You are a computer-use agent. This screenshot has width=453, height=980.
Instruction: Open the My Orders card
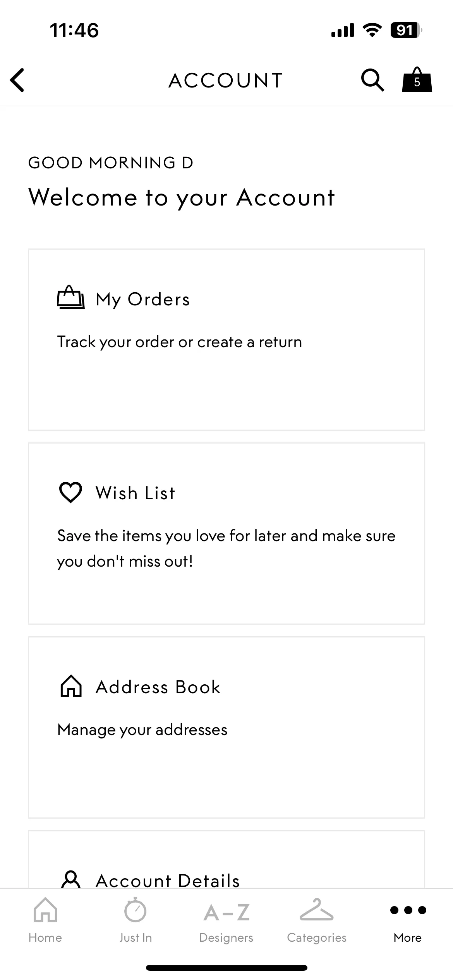click(226, 339)
